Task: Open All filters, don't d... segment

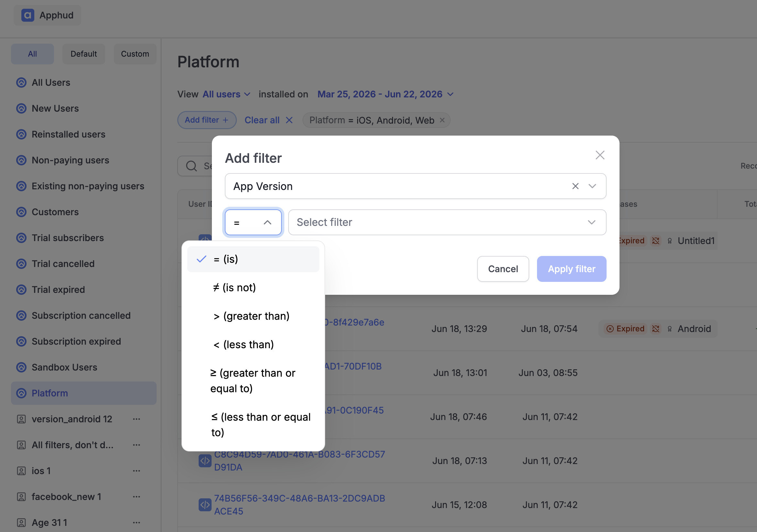Action: pos(72,445)
